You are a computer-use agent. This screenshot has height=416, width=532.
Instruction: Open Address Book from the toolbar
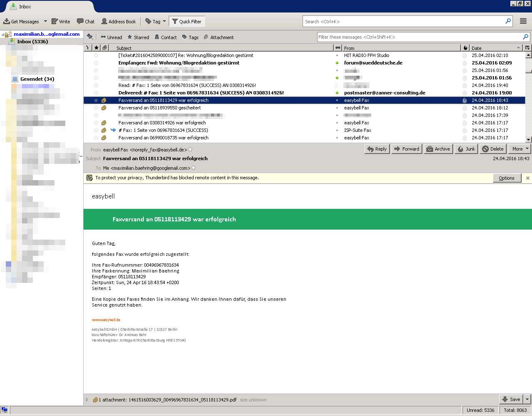click(118, 22)
